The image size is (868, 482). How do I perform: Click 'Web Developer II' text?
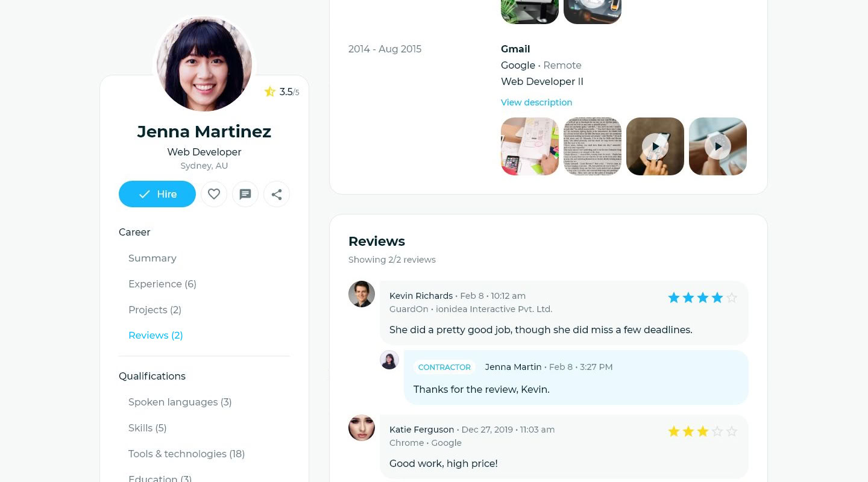(542, 81)
